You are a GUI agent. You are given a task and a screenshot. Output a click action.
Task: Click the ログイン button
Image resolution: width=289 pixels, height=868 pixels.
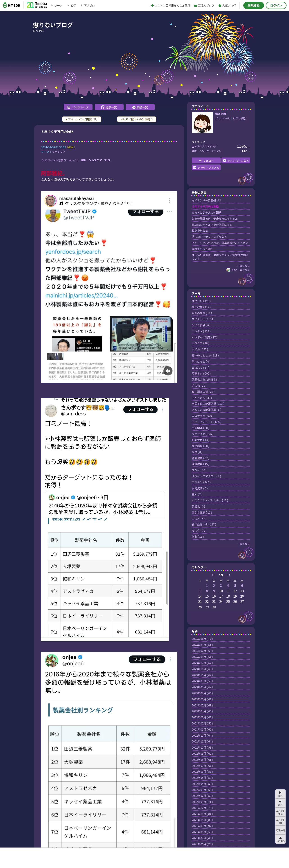coord(276,5)
